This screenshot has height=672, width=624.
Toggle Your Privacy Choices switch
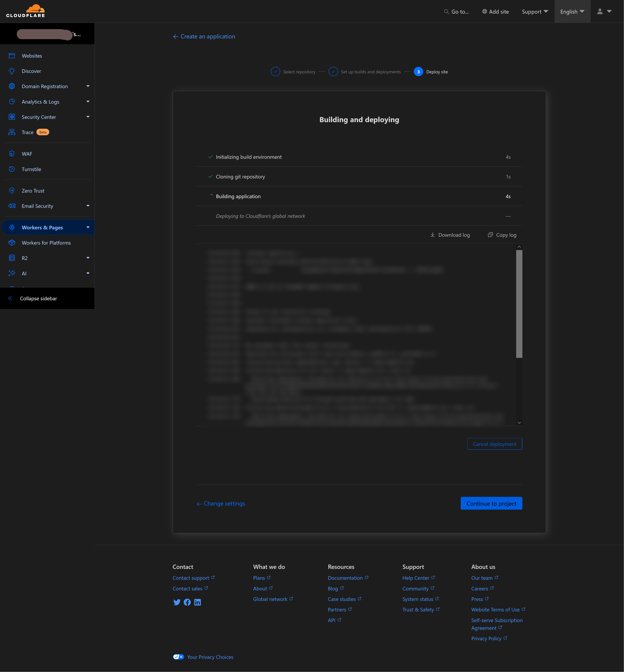(178, 657)
